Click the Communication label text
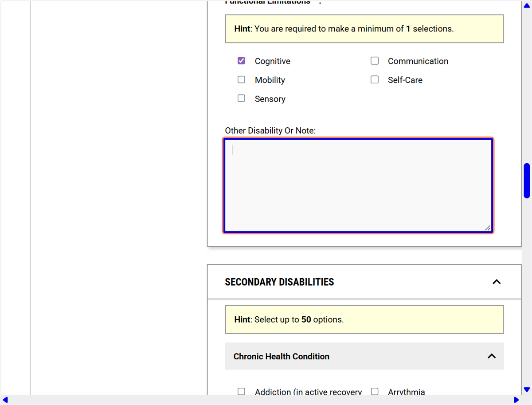532x405 pixels. pos(418,61)
